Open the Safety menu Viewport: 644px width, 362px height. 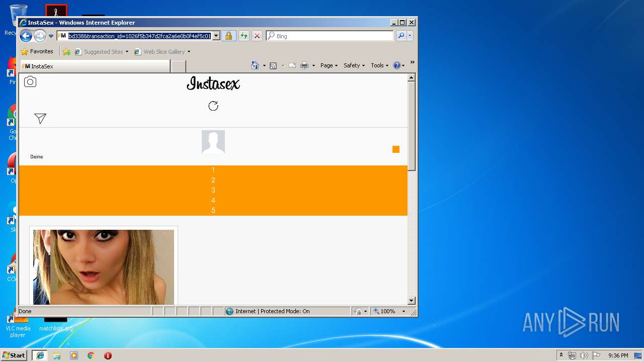pos(354,65)
